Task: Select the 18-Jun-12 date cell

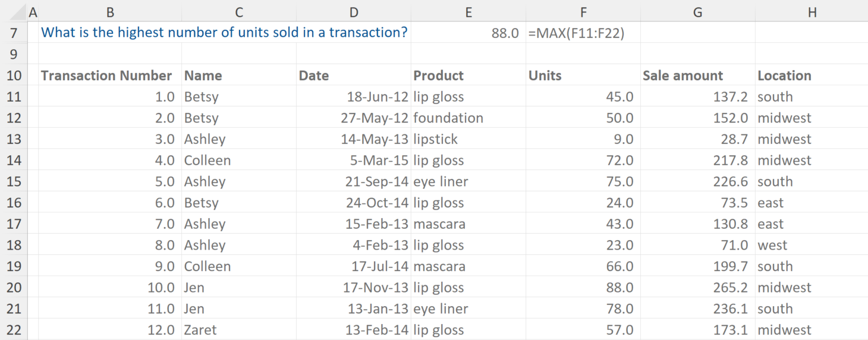Action: 354,96
